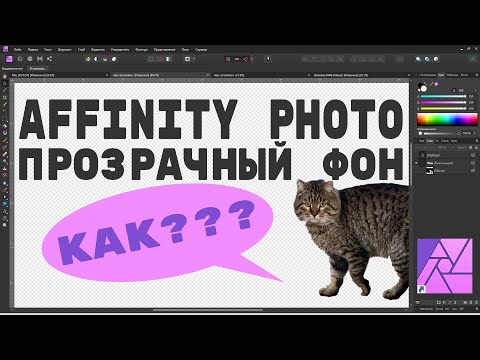Switch to the Develop persona

coord(30,59)
